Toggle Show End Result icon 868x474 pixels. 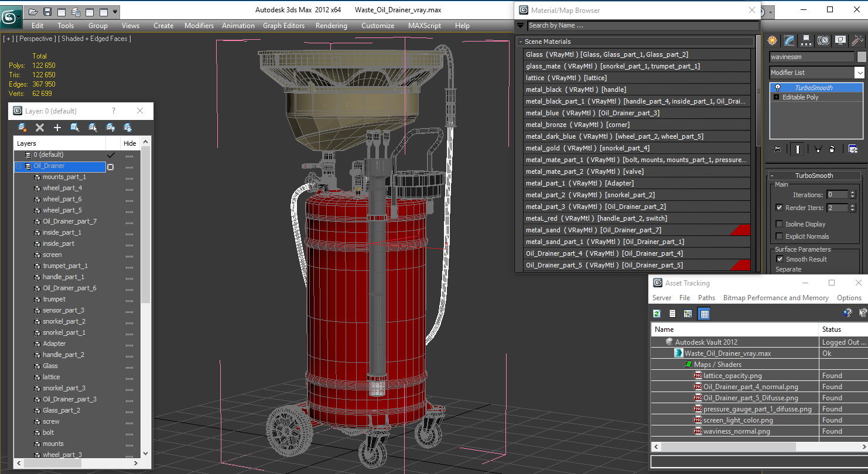click(798, 149)
